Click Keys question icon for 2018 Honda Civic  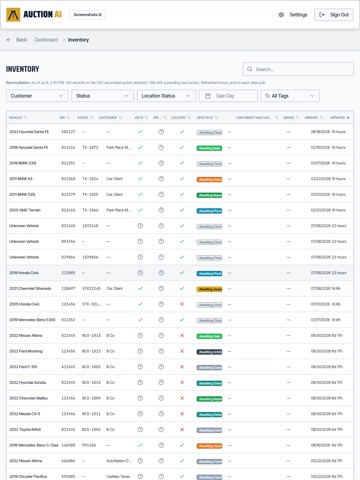coord(140,273)
